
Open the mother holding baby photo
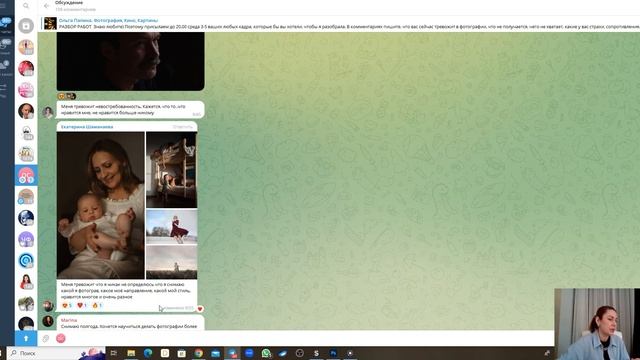[x=101, y=205]
